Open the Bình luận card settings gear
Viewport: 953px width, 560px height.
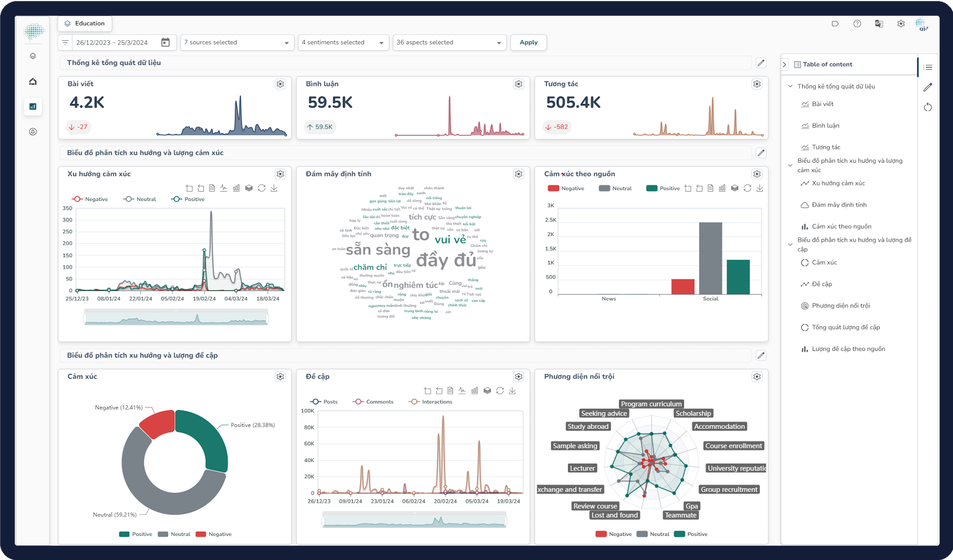click(x=519, y=84)
